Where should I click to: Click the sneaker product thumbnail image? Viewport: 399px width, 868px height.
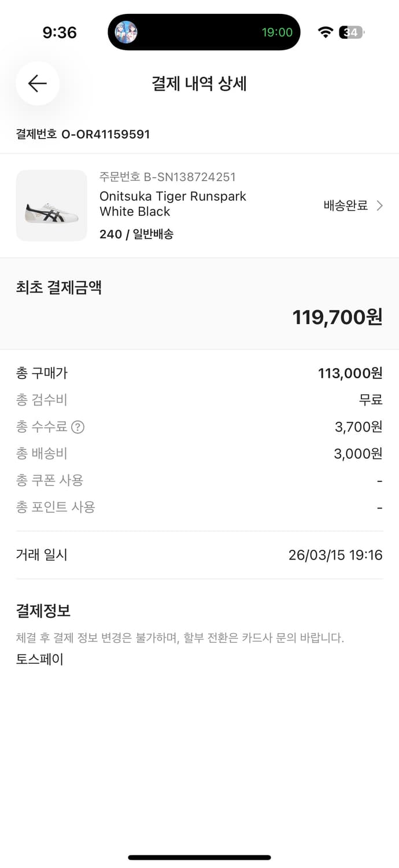tap(51, 205)
